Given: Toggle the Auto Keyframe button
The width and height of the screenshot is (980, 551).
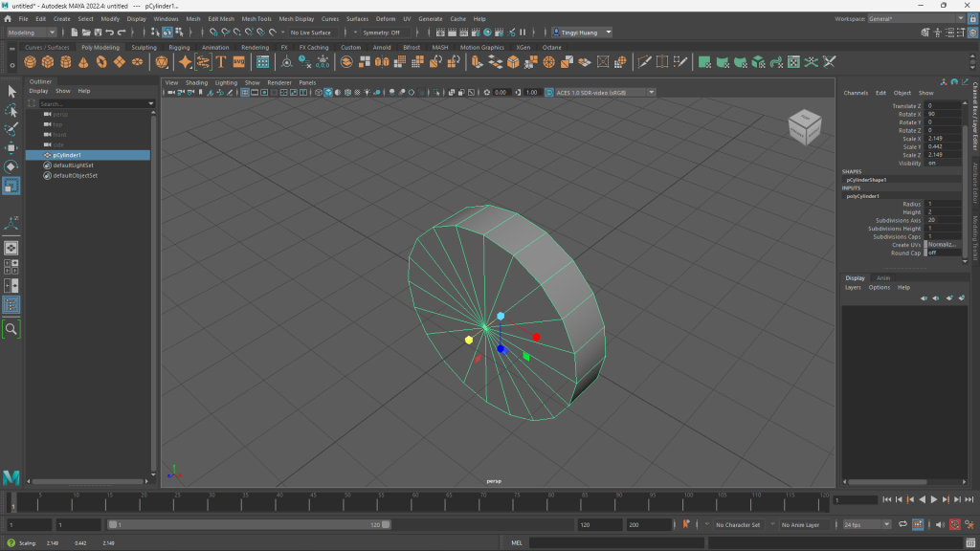Looking at the screenshot, I should (954, 525).
